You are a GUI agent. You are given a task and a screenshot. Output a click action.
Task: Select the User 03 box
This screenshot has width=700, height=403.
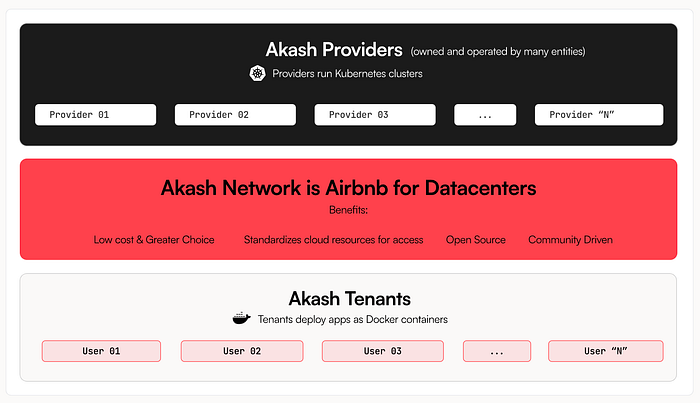[382, 351]
